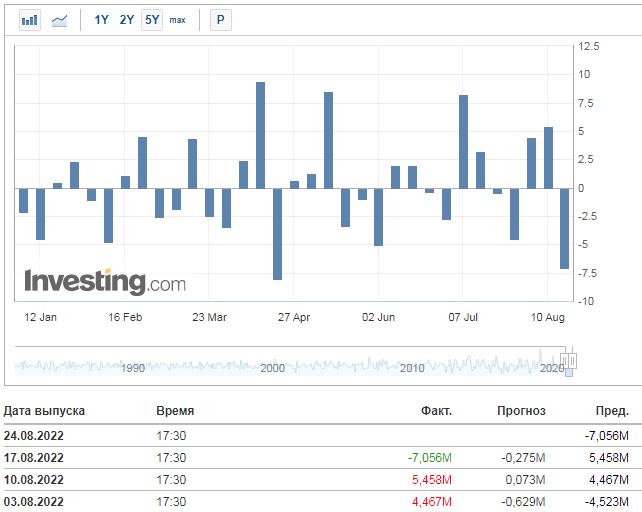Click the Investing.com watermark logo

(105, 282)
